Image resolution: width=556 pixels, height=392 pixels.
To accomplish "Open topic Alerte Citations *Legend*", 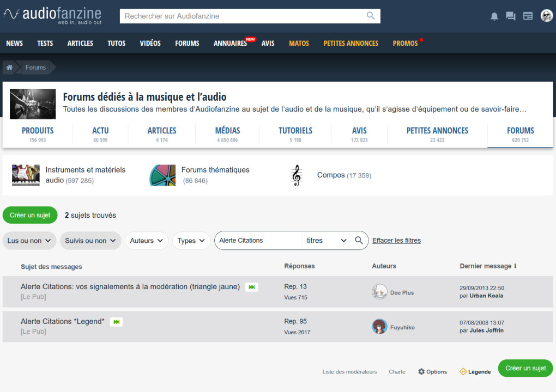I will pyautogui.click(x=62, y=321).
